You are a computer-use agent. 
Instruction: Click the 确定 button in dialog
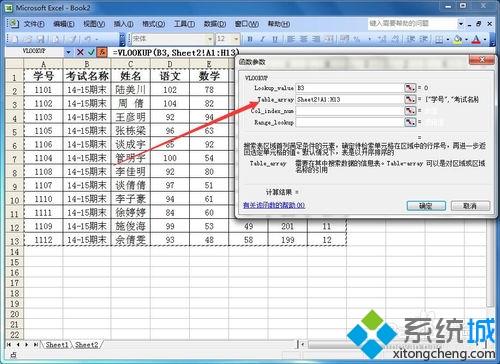click(x=426, y=206)
